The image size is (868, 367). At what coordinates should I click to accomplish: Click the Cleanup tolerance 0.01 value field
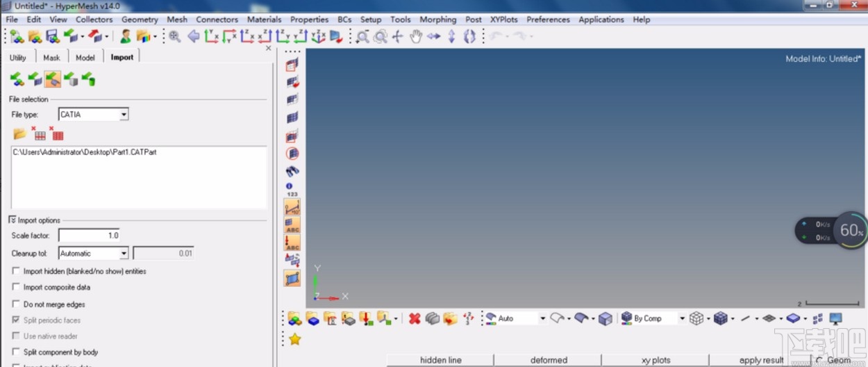tap(163, 254)
